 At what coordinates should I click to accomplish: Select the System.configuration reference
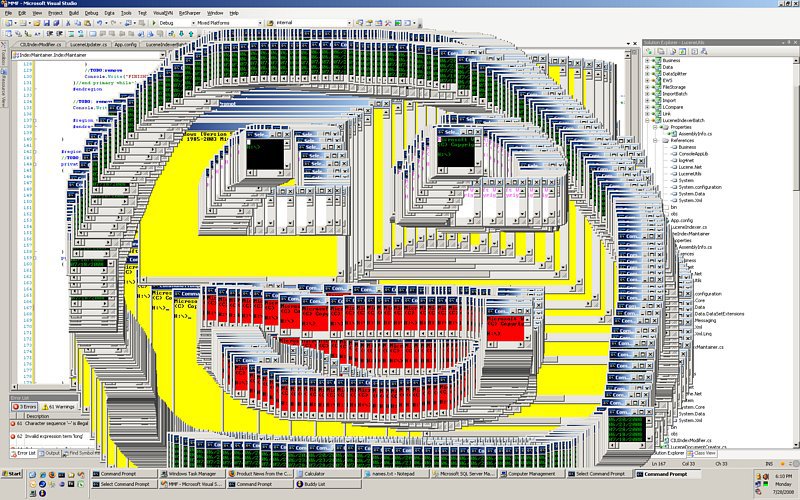tap(700, 187)
